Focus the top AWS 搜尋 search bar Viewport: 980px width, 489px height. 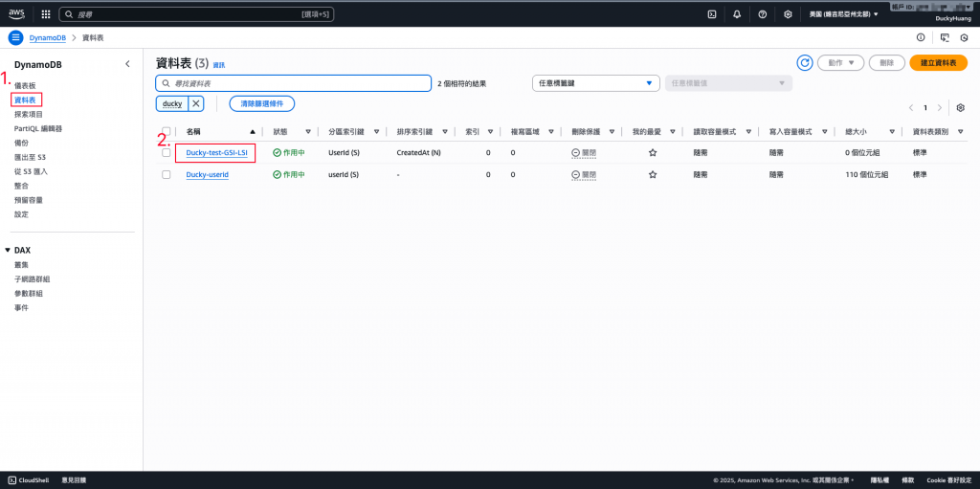(196, 13)
